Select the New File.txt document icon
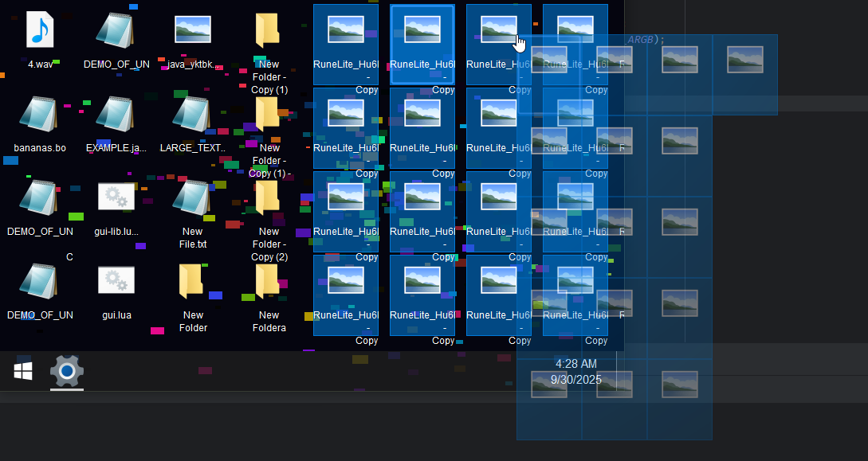Image resolution: width=868 pixels, height=461 pixels. tap(193, 197)
